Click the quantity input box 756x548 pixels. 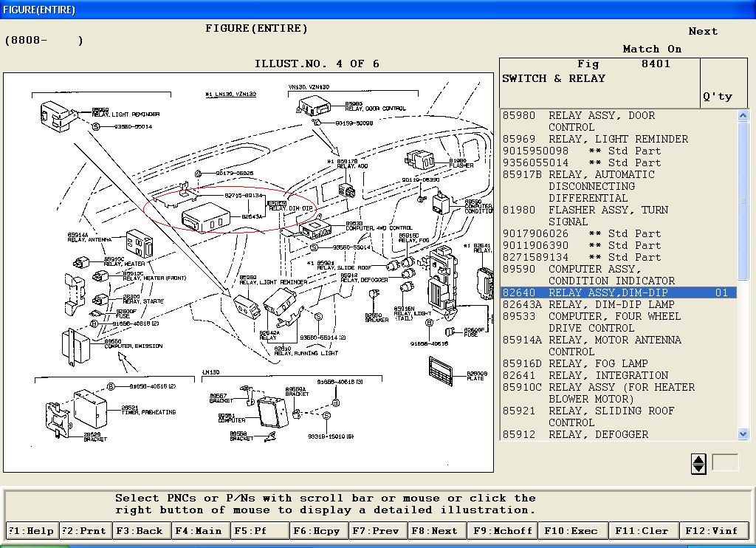click(724, 463)
